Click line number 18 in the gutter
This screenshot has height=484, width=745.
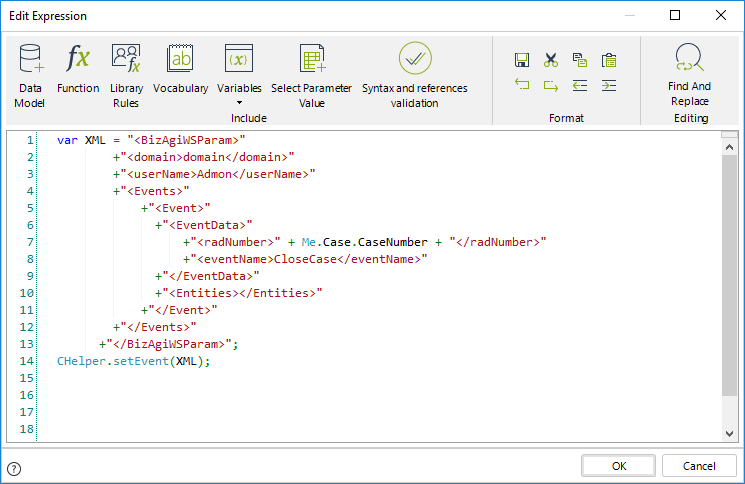[x=27, y=429]
